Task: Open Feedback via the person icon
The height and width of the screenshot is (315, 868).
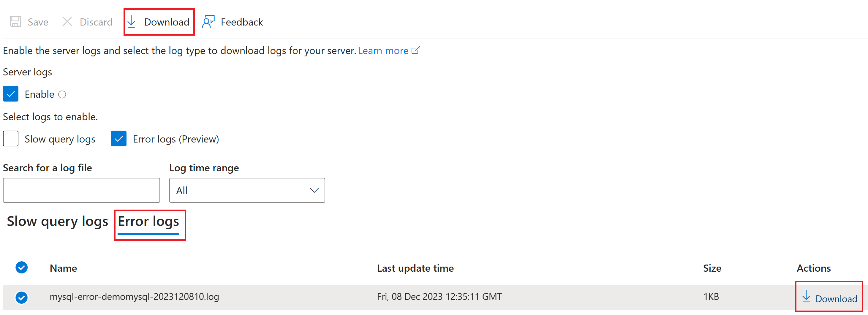Action: [208, 22]
